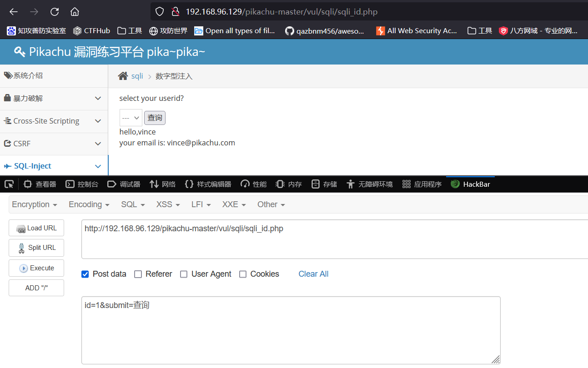Open the CTFHub bookmark

(x=91, y=31)
